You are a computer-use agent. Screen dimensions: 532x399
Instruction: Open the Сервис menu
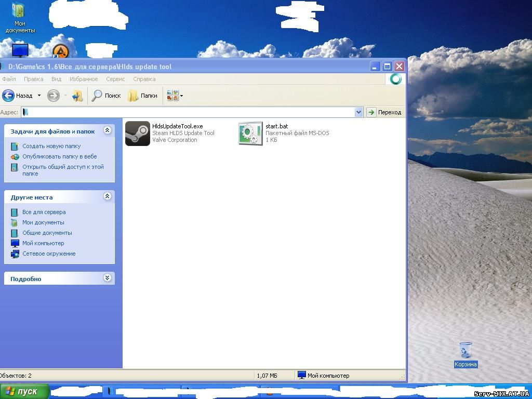[x=115, y=79]
